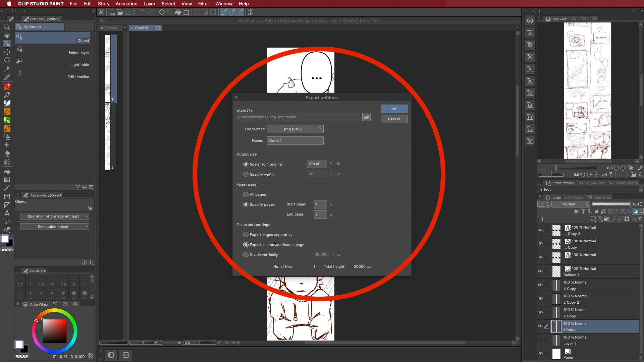Cancel the Export webtoon dialog
The image size is (644, 362).
(394, 119)
